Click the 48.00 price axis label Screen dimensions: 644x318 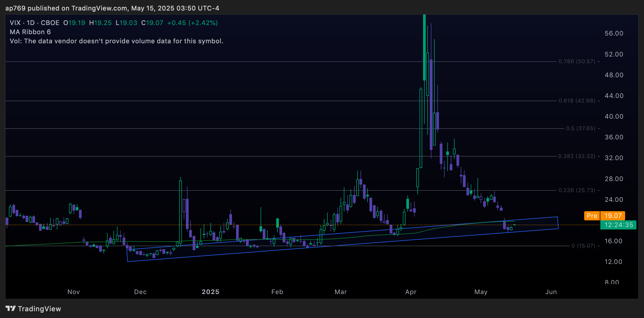tap(614, 75)
